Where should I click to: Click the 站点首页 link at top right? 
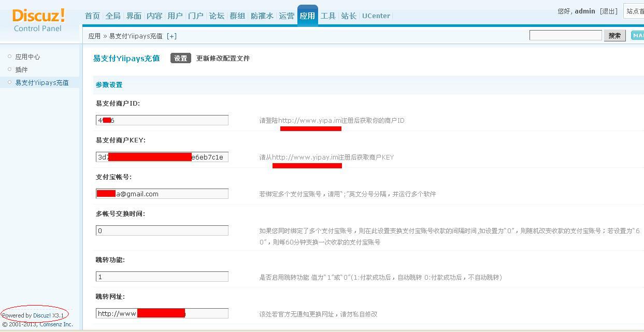tap(635, 11)
